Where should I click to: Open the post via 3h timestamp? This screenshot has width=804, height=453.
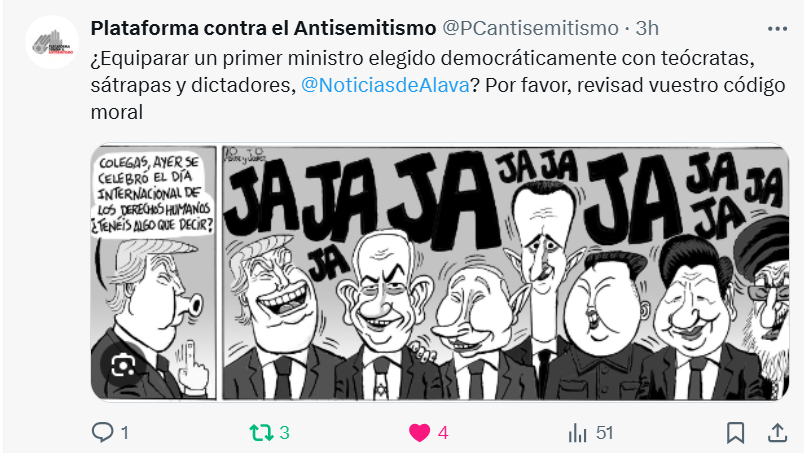tap(647, 28)
